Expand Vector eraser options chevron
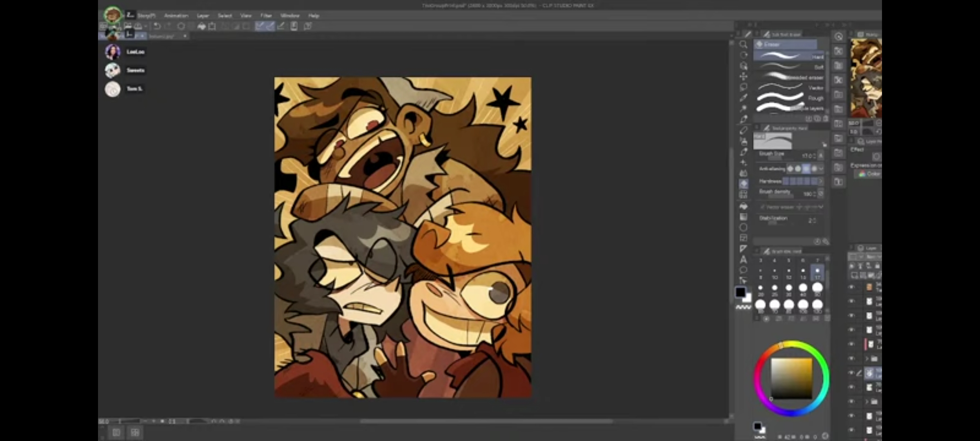Image resolution: width=980 pixels, height=441 pixels. coord(821,207)
